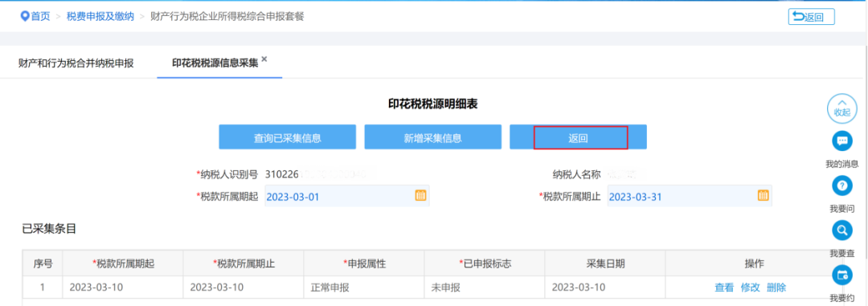
Task: Click the top-right 返回 button with arrow
Action: [812, 17]
